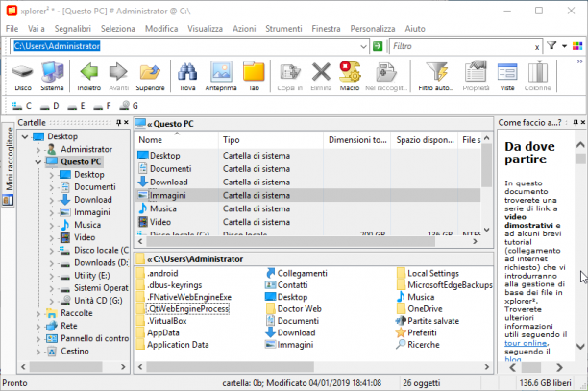Enable the Filtro automatico funnel icon
Screen dimensions: 588x391
coord(436,77)
